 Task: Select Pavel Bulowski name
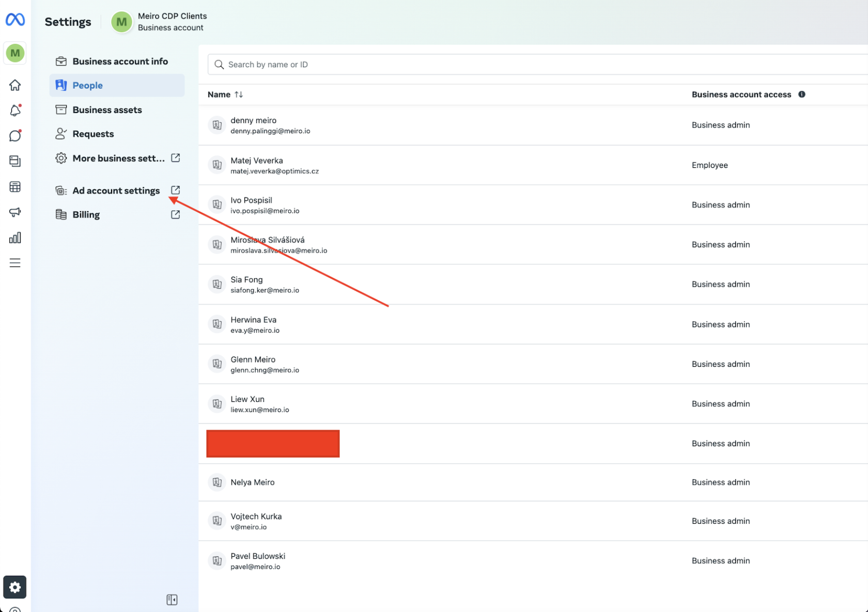(258, 556)
